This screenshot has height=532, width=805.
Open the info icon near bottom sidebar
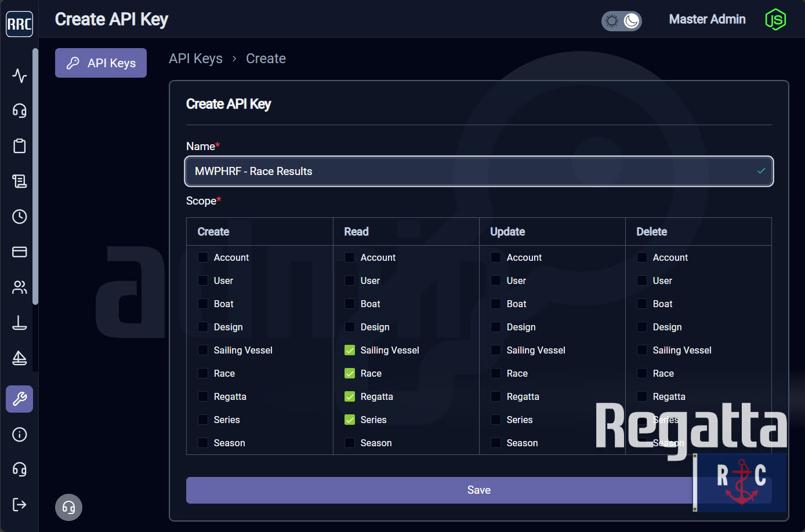point(19,434)
